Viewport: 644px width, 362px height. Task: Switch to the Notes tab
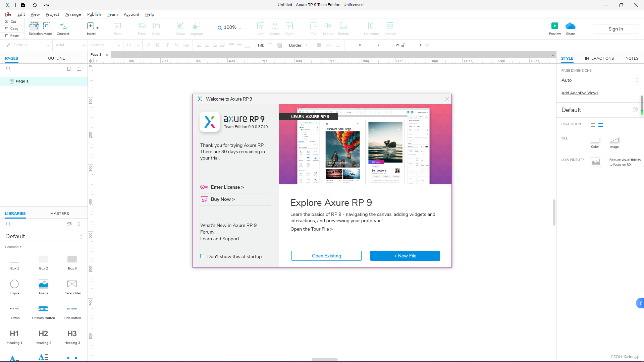point(632,58)
